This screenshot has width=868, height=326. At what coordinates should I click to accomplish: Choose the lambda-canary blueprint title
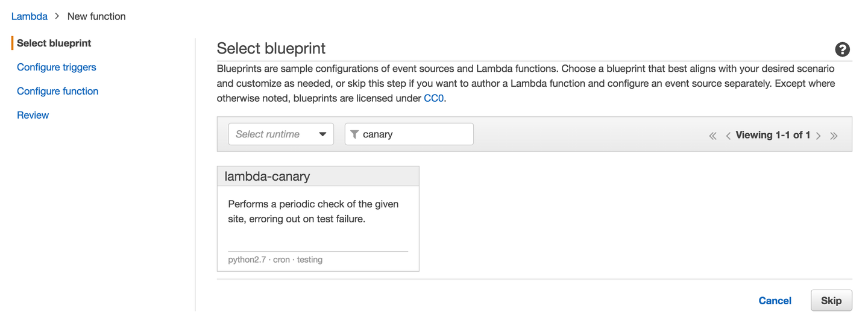(267, 177)
